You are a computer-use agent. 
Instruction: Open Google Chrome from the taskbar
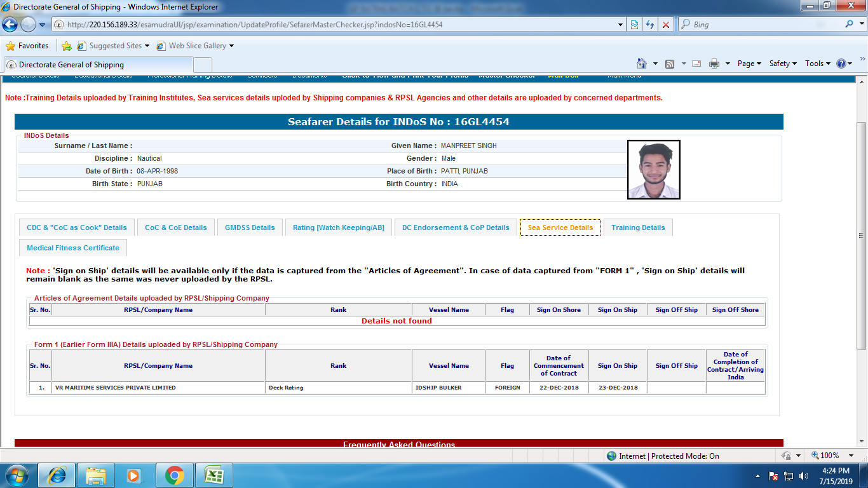(174, 475)
